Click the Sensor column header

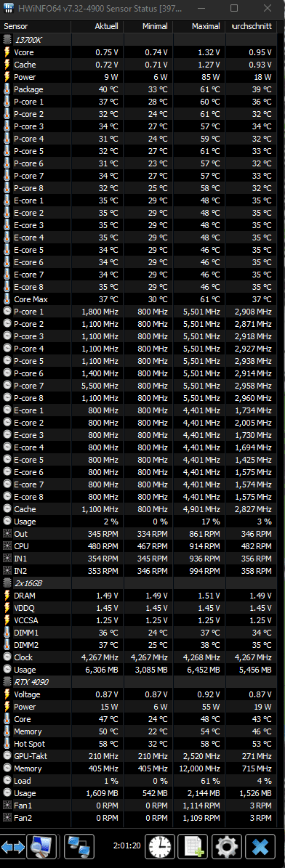point(36,26)
